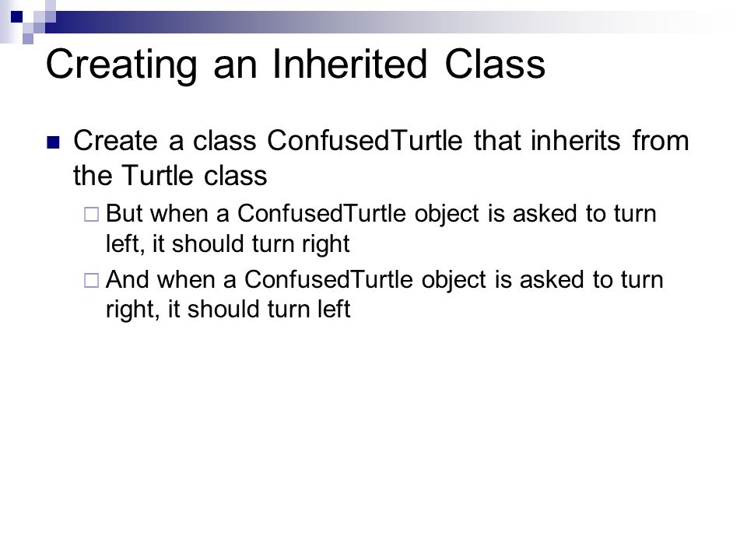
Task: Click "ConfusedTurtle" in the "But when" line
Action: [321, 213]
